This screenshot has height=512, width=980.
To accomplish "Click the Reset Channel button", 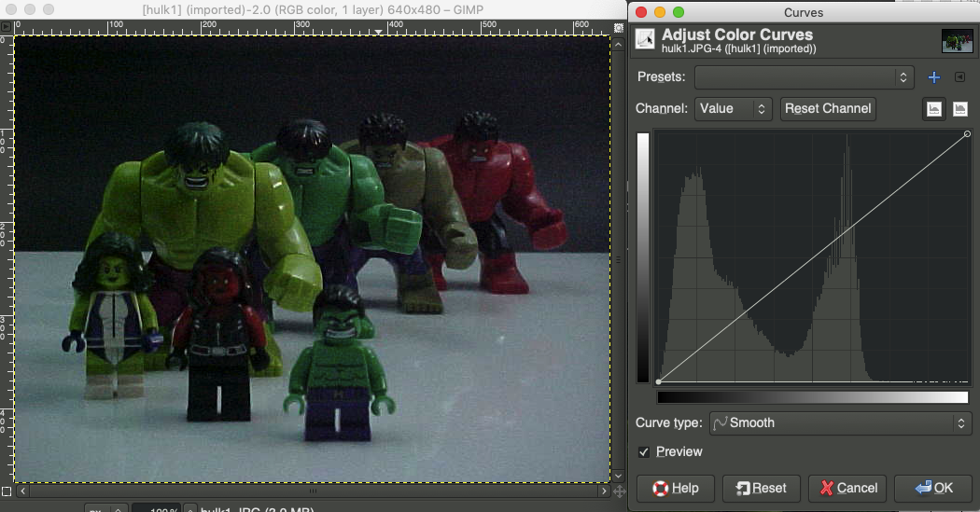I will pos(828,108).
